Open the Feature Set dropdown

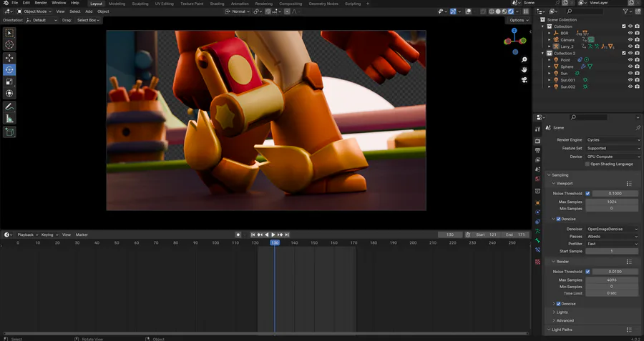click(613, 148)
